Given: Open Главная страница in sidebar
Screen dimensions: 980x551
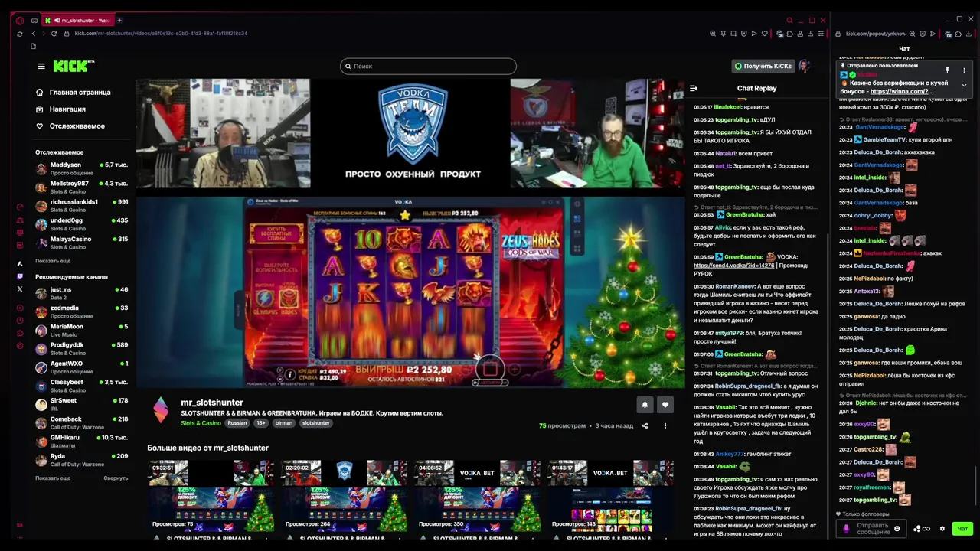Looking at the screenshot, I should [73, 92].
